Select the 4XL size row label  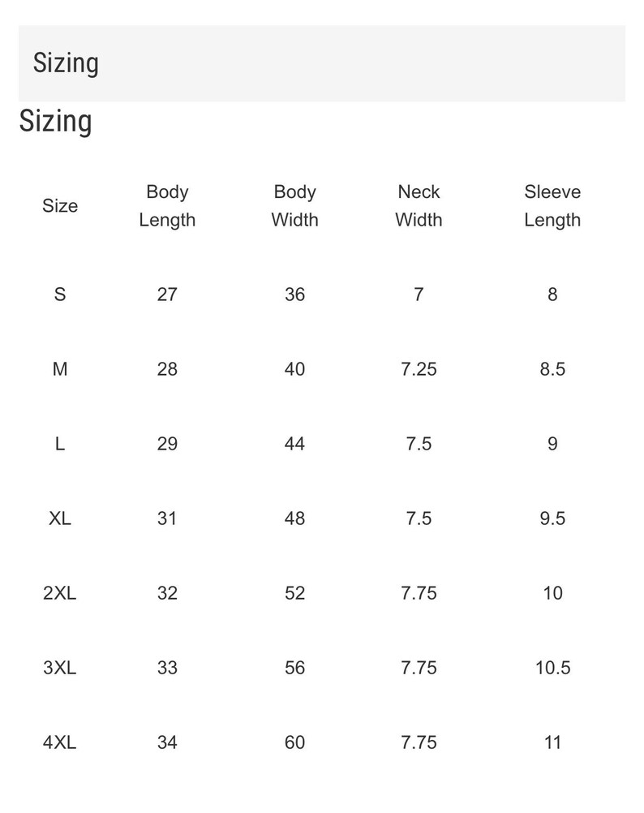(60, 742)
